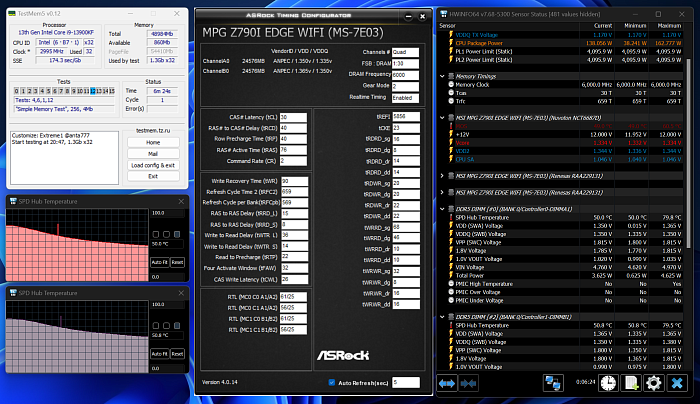Toggle Auto Refresh checkbox in Timing Configurator
The width and height of the screenshot is (700, 404).
[332, 383]
